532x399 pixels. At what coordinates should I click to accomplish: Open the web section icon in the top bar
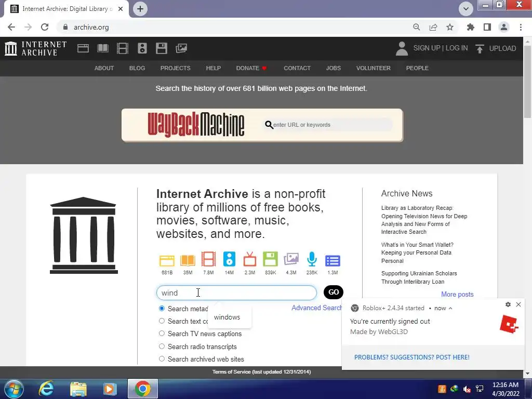click(x=83, y=48)
